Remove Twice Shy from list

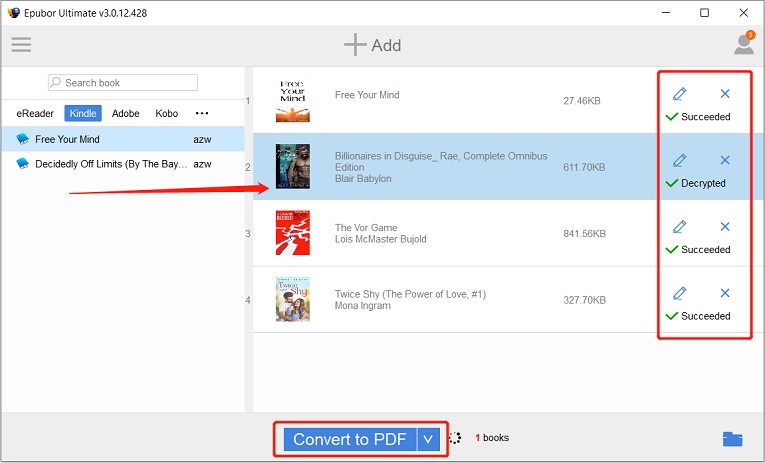coord(725,293)
